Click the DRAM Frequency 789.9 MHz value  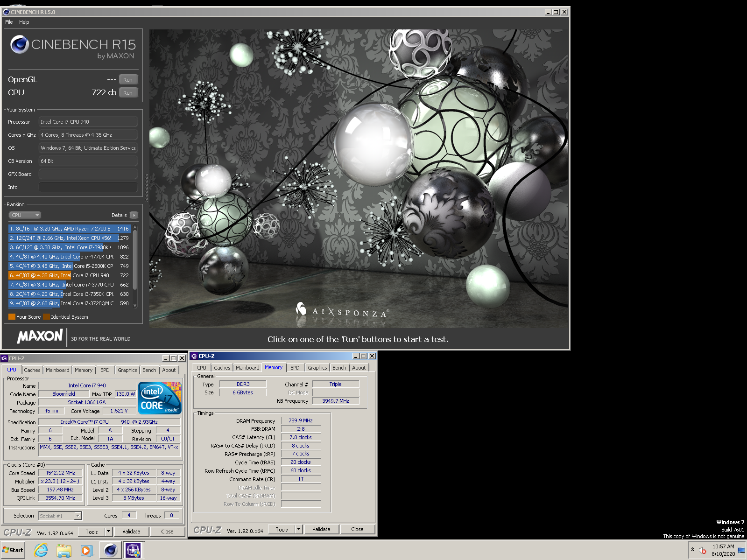tap(301, 420)
